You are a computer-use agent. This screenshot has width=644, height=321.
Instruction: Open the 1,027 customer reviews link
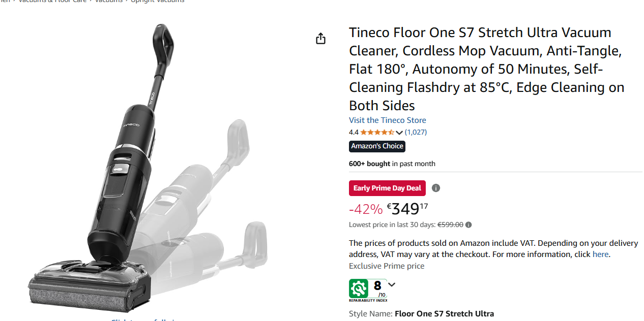click(x=416, y=133)
